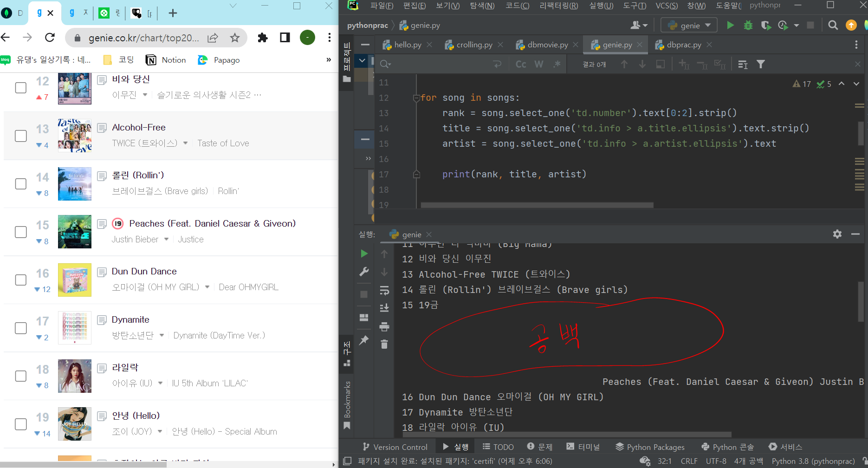Open the lyrics/detail icon beside Dynamite
The image size is (868, 468).
click(x=102, y=320)
